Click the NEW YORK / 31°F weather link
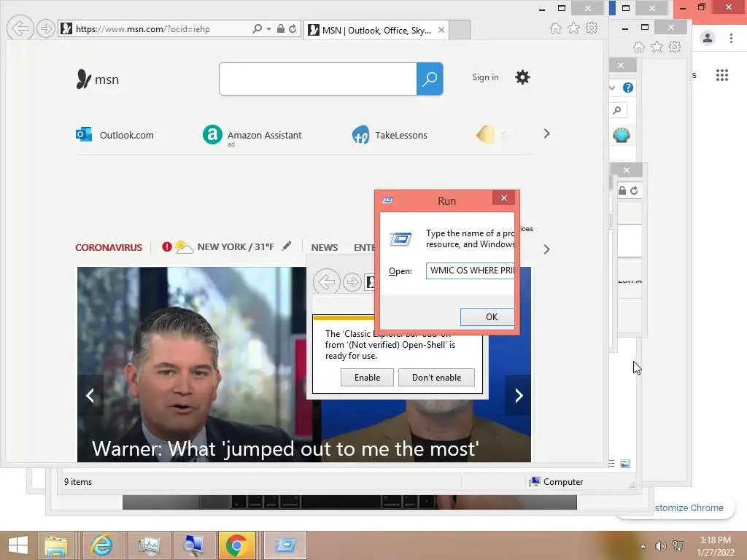Image resolution: width=747 pixels, height=560 pixels. point(236,246)
